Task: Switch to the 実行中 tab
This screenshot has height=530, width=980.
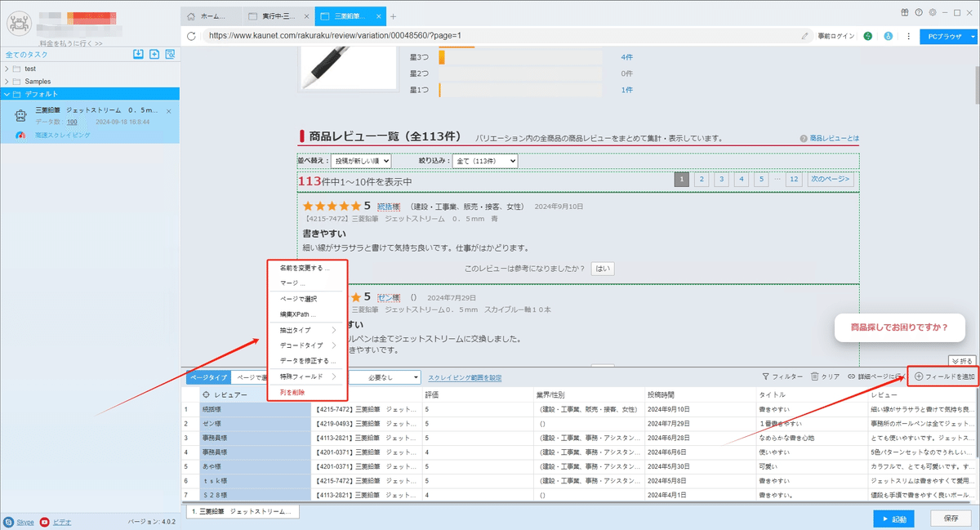Action: coord(278,16)
